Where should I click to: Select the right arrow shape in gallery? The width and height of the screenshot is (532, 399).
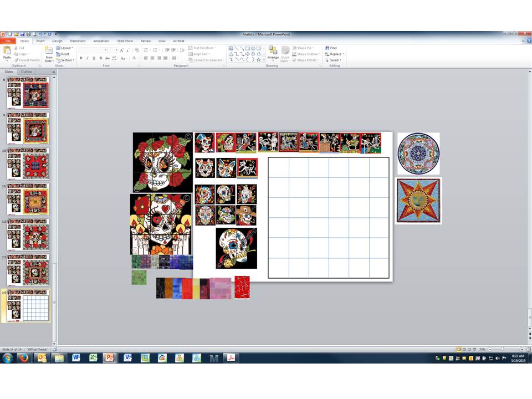(248, 54)
